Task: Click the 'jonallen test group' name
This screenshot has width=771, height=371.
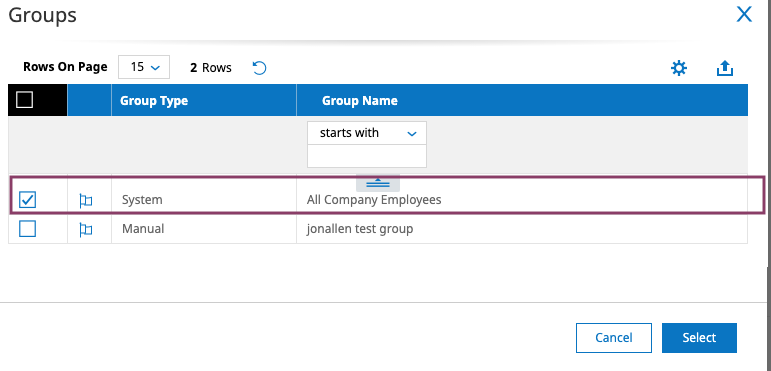Action: (360, 229)
